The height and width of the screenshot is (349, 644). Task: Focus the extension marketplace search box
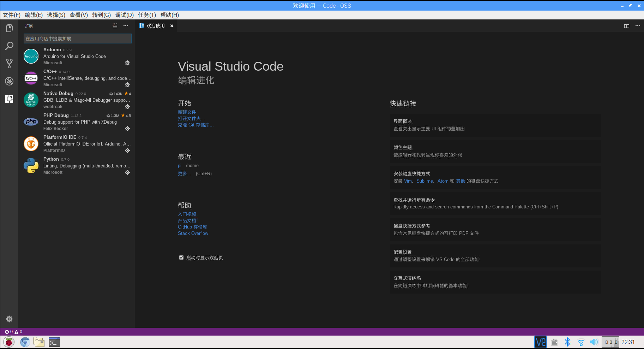coord(78,39)
